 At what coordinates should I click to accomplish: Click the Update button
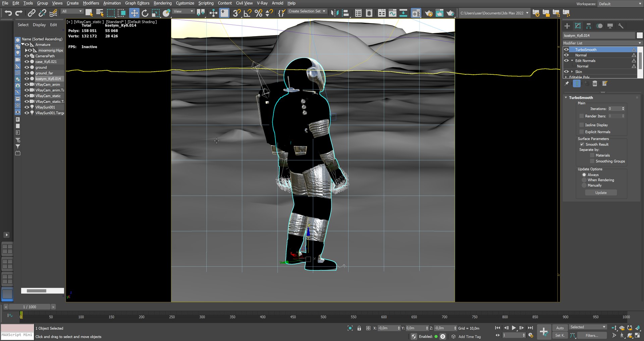601,193
